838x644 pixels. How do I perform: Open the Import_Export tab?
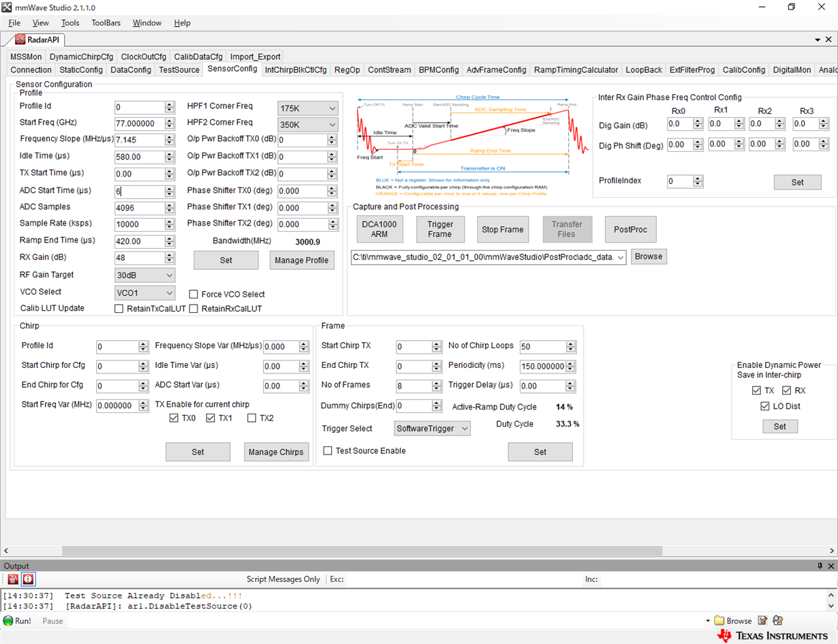coord(255,57)
